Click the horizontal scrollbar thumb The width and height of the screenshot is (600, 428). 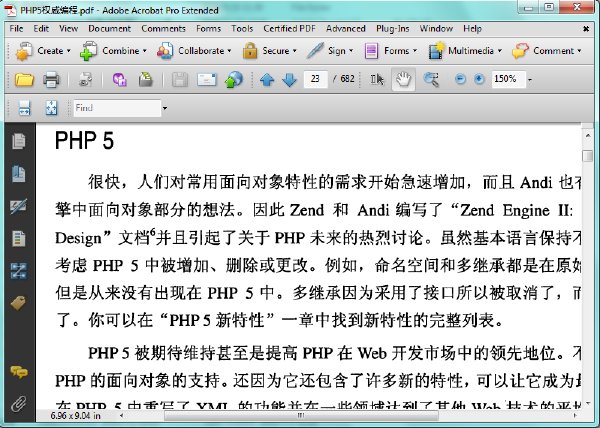pyautogui.click(x=301, y=415)
